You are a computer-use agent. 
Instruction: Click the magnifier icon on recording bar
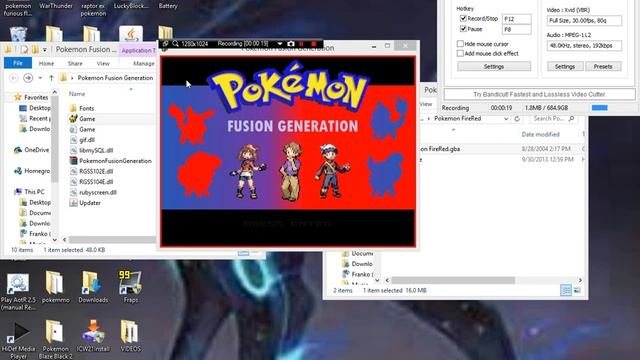pyautogui.click(x=176, y=44)
